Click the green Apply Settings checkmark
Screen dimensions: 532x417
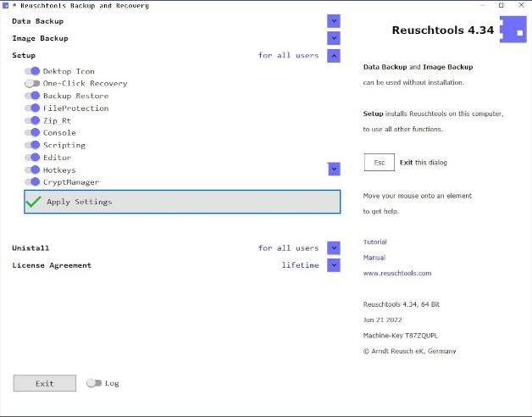click(x=33, y=202)
